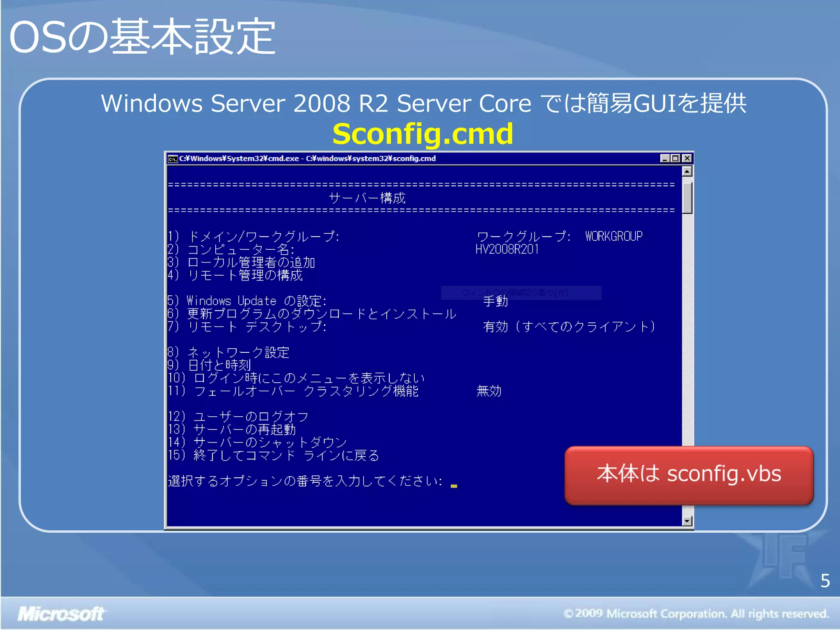
Task: Click the '無効' clustering status value
Action: click(489, 391)
